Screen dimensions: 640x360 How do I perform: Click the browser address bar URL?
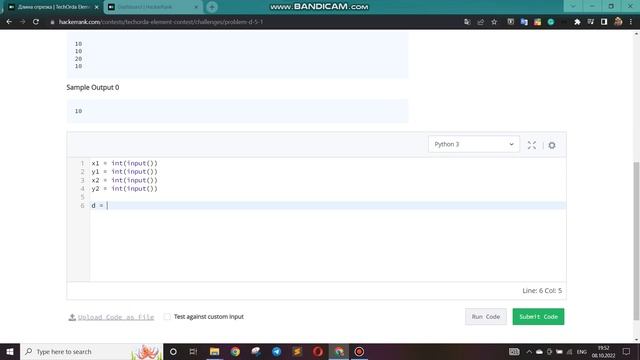click(x=161, y=22)
